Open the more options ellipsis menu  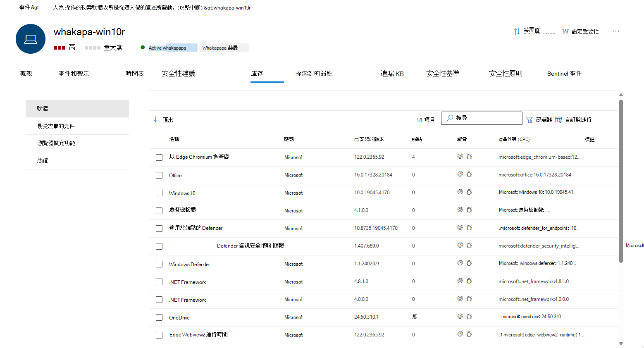(616, 31)
